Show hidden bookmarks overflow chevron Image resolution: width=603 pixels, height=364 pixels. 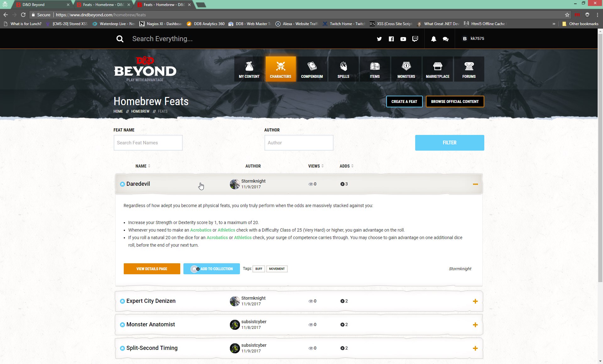554,24
